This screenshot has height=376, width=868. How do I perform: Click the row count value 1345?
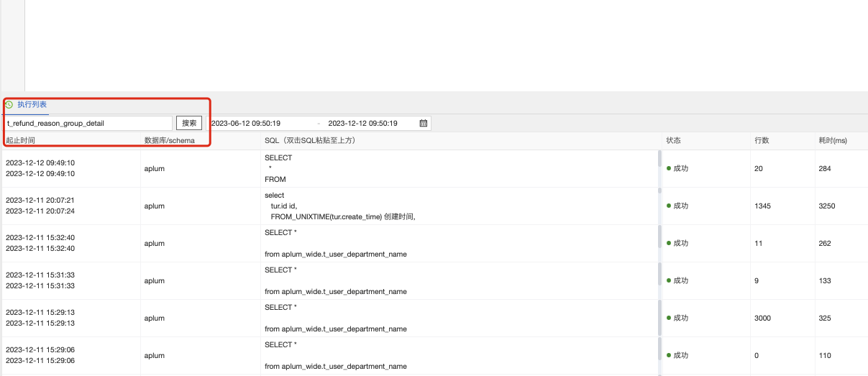point(762,206)
